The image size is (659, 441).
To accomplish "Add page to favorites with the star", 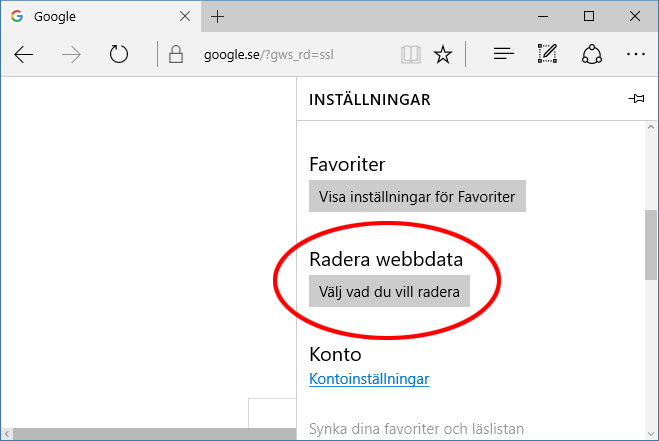I will tap(443, 55).
